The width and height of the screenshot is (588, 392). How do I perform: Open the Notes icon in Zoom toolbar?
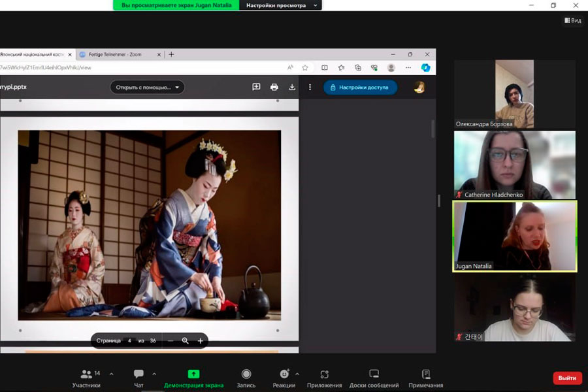click(426, 374)
